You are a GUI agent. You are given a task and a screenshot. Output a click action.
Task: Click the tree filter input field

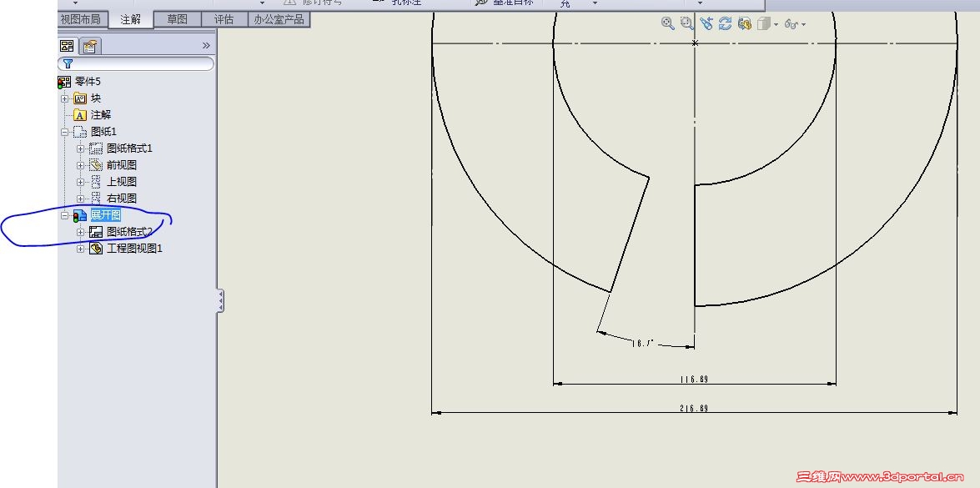[136, 63]
